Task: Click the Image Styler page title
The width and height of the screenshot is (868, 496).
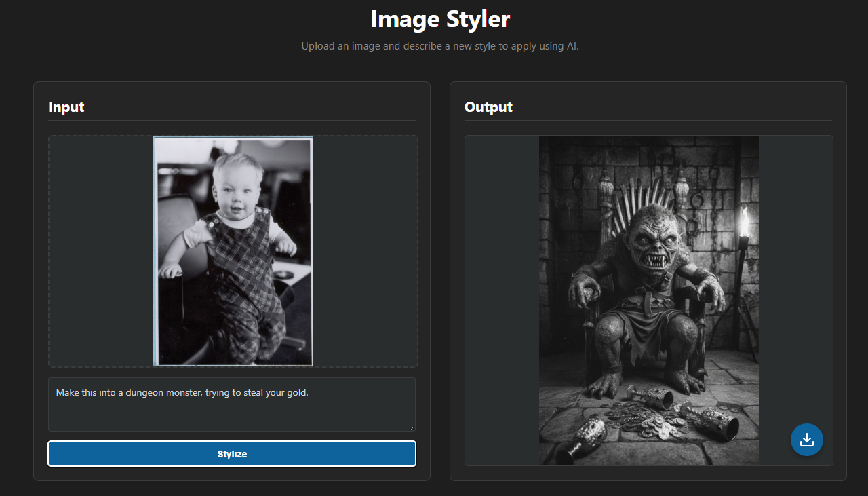Action: [x=439, y=19]
